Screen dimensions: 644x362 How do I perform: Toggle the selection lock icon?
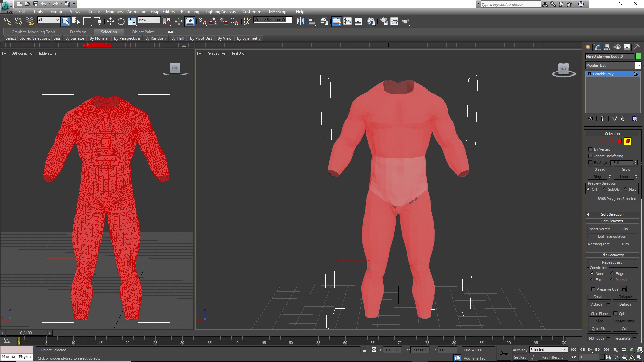point(365,350)
